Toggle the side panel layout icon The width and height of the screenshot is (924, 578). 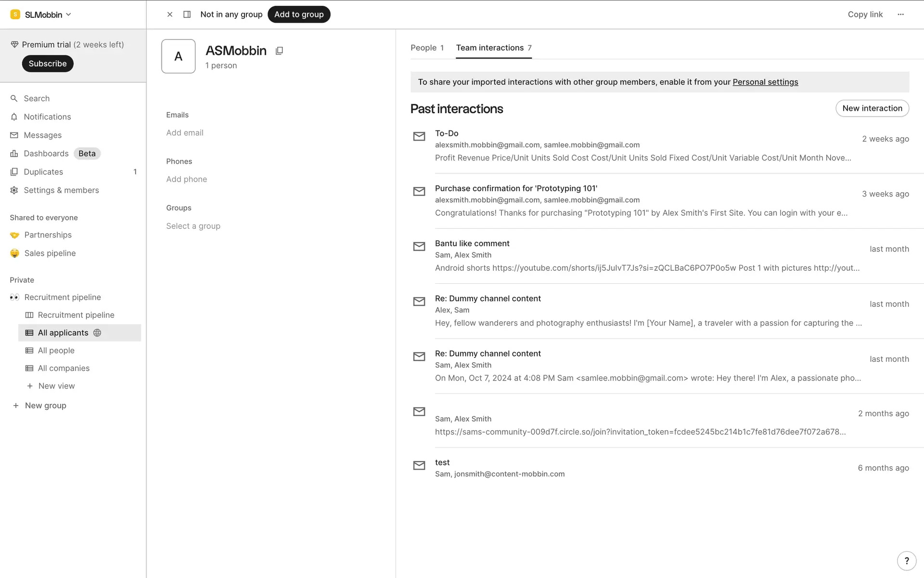coord(187,14)
